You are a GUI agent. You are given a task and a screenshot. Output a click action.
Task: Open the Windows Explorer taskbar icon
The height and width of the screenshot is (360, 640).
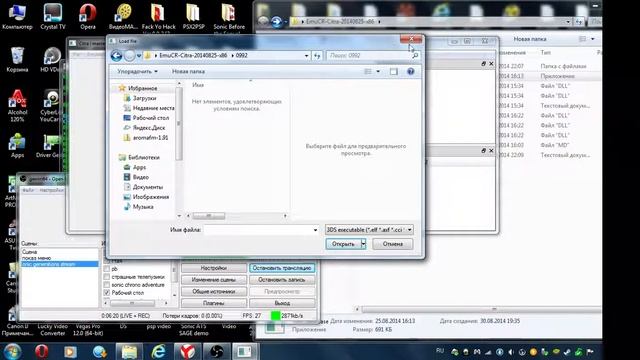(129, 351)
